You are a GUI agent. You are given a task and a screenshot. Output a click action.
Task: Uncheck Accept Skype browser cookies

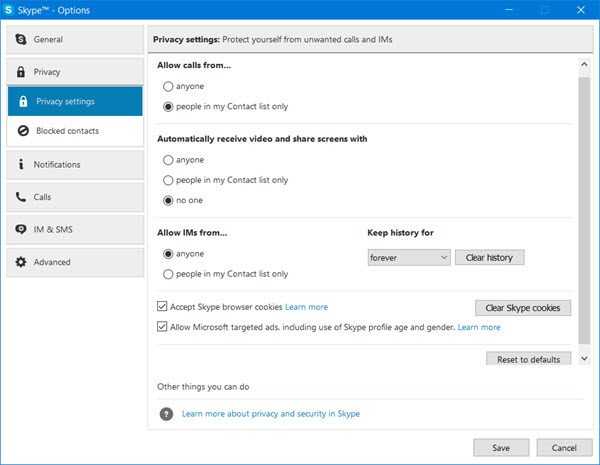(x=162, y=306)
